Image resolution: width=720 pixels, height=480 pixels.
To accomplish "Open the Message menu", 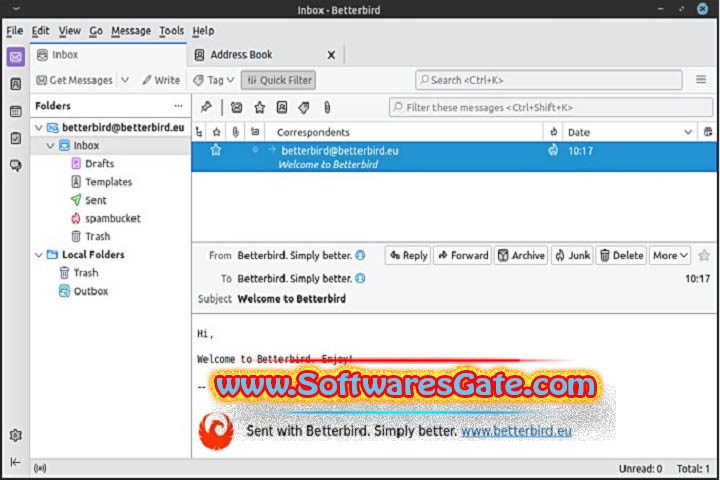I will [131, 31].
